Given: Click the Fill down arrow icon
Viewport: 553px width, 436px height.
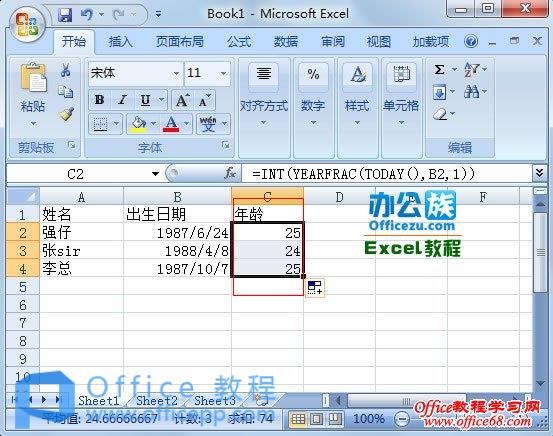Looking at the screenshot, I should (439, 92).
